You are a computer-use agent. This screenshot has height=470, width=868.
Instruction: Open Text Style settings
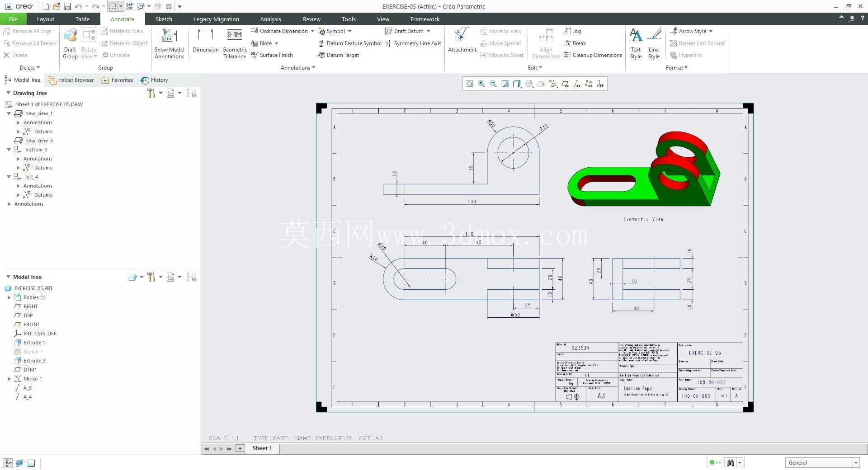click(636, 43)
